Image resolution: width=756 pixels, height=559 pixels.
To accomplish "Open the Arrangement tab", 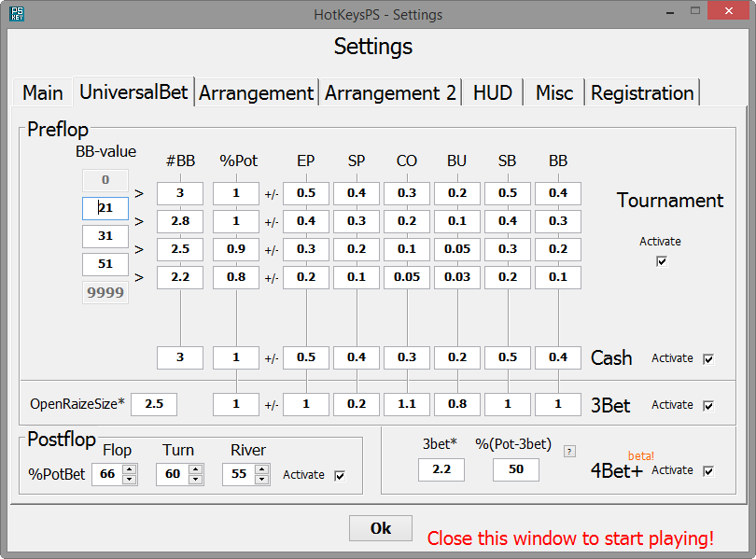I will (x=257, y=92).
